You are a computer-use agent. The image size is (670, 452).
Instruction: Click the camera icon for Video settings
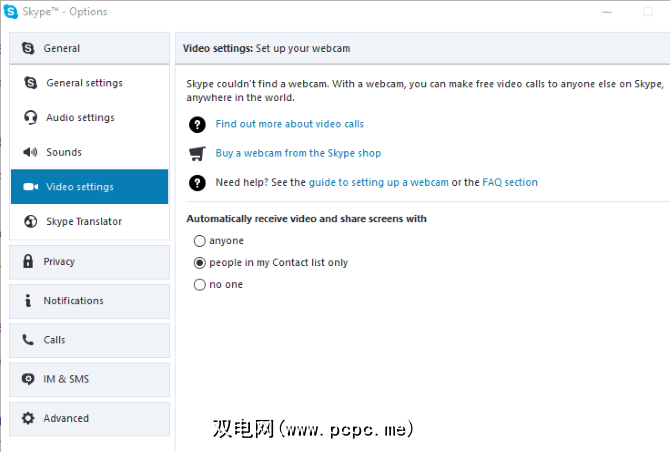click(x=30, y=187)
